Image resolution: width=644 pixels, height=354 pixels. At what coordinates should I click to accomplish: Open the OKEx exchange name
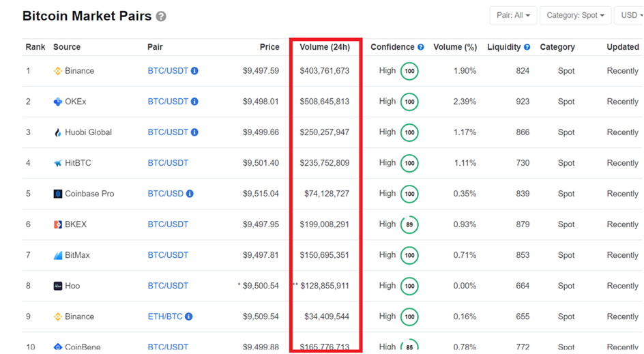click(76, 102)
